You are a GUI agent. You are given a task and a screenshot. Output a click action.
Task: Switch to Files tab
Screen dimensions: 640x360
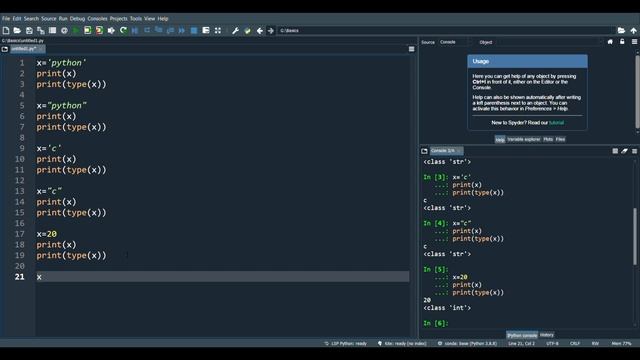[x=560, y=139]
